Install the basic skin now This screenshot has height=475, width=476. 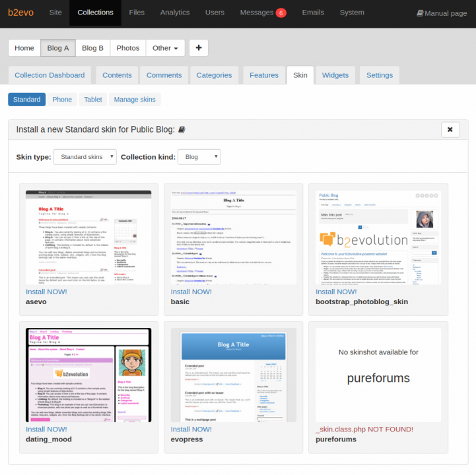[x=191, y=292]
